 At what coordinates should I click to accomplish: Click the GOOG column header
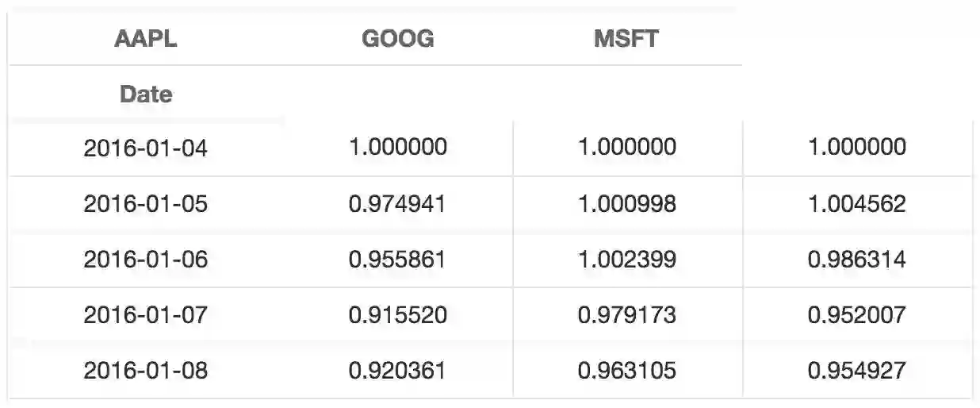pos(397,39)
